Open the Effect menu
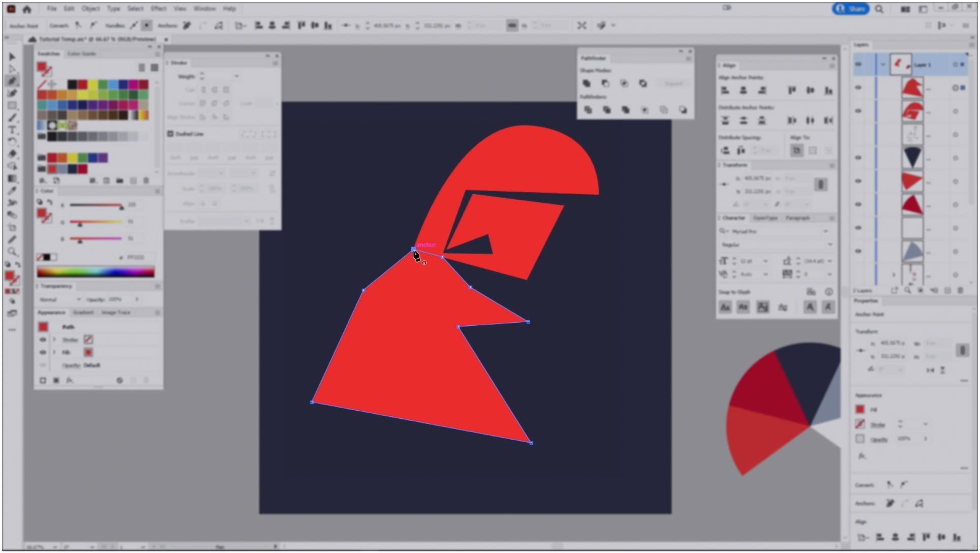This screenshot has width=980, height=553. [x=159, y=9]
